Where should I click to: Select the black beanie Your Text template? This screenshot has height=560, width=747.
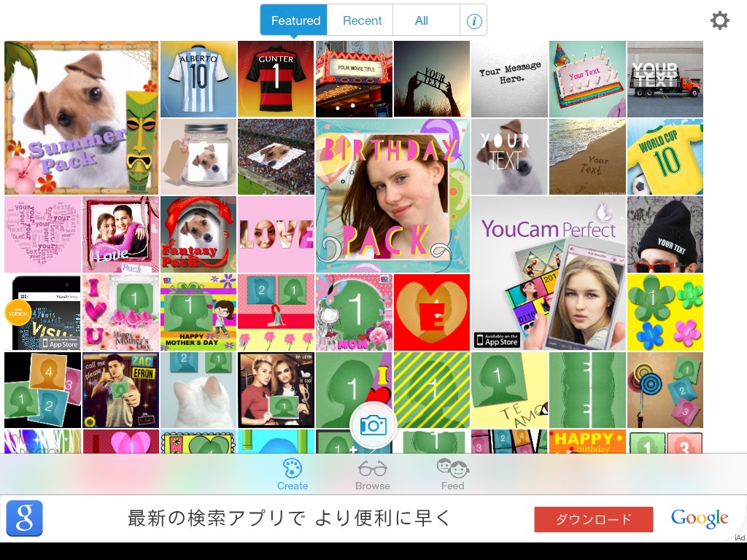coord(665,234)
